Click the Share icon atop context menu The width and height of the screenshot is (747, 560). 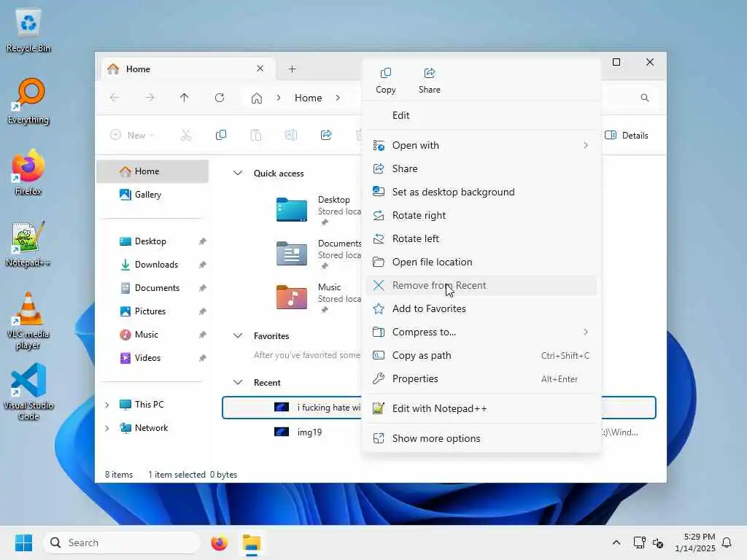point(429,80)
